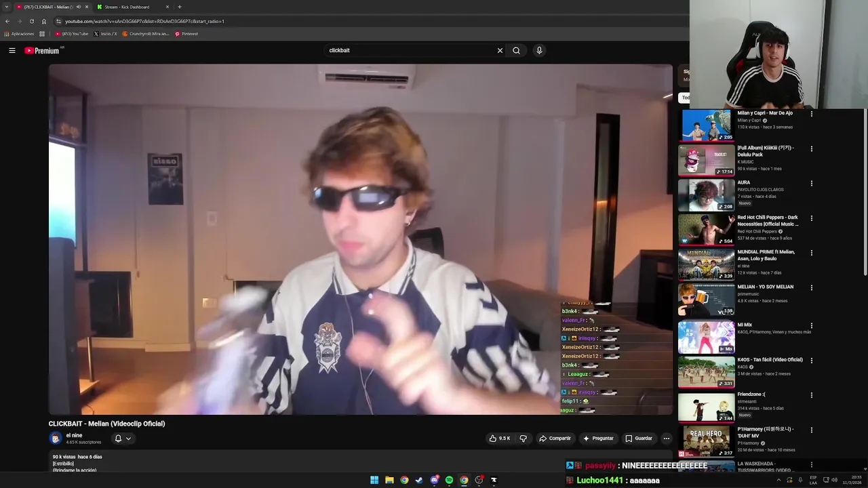Show hidden system tray icons chevron

(x=778, y=480)
